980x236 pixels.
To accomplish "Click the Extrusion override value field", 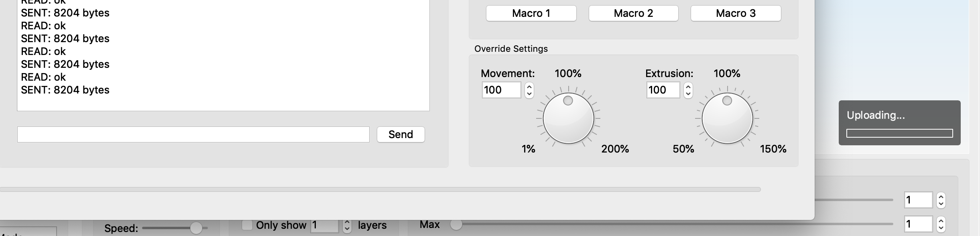I will [663, 90].
